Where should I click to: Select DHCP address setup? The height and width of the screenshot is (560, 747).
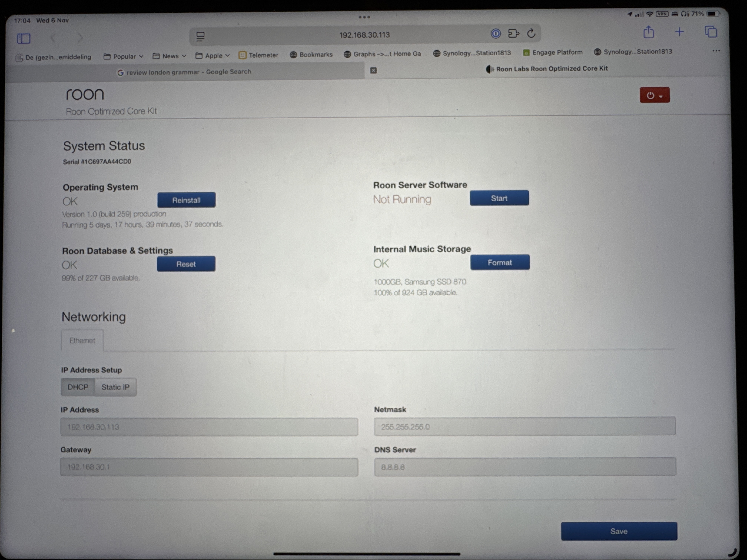pos(78,387)
